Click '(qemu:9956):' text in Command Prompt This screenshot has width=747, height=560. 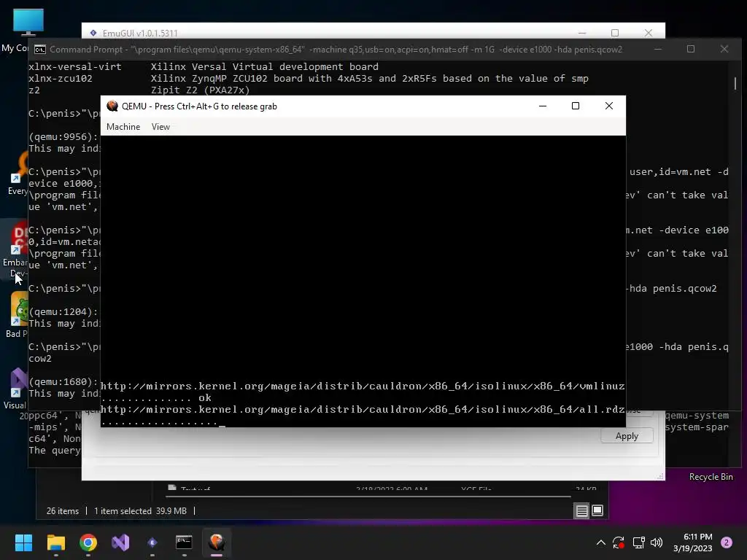click(x=63, y=136)
